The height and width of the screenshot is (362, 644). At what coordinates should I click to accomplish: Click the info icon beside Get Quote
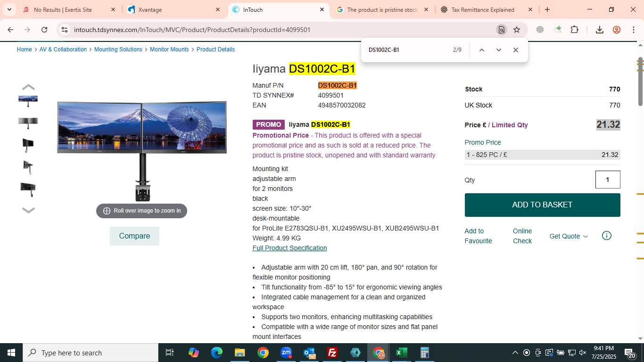coord(607,236)
